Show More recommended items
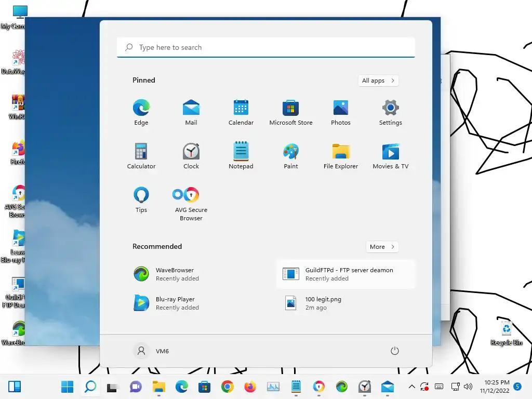This screenshot has width=532, height=399. [x=382, y=247]
